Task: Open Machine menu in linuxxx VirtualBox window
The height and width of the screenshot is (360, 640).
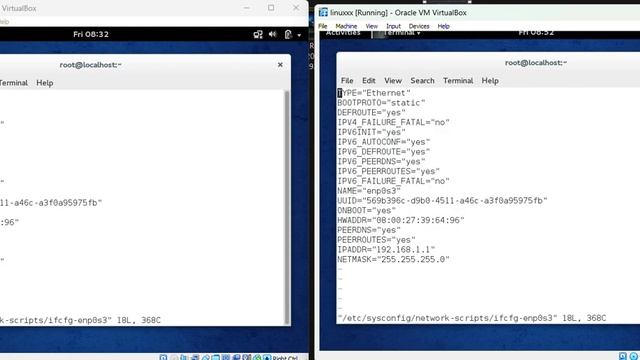Action: tap(346, 26)
